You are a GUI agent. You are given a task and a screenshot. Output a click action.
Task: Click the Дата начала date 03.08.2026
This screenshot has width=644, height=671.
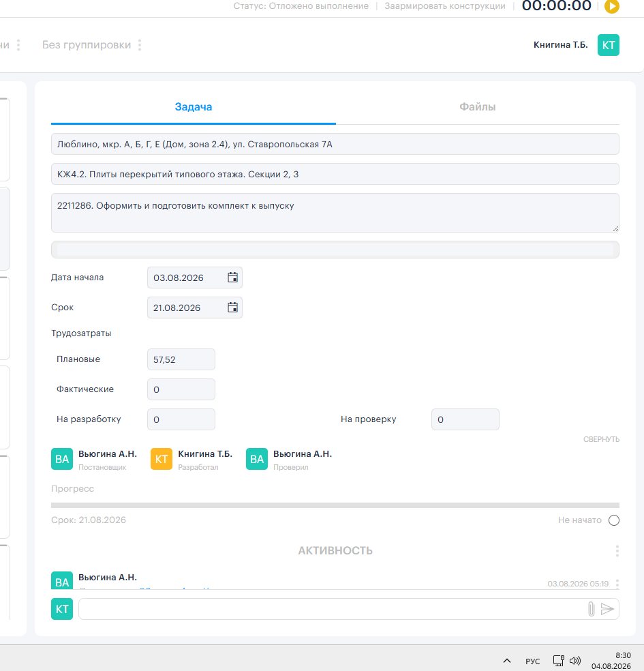tap(179, 278)
